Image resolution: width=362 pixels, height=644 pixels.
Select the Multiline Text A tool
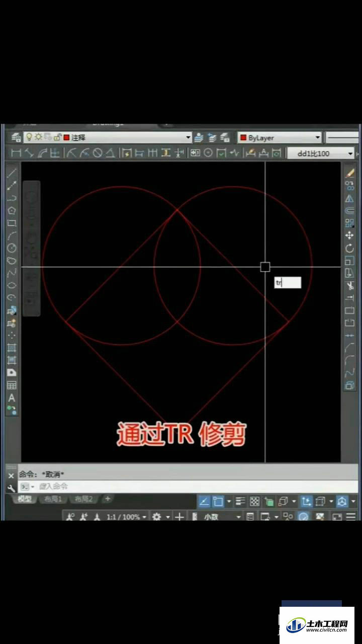12,398
